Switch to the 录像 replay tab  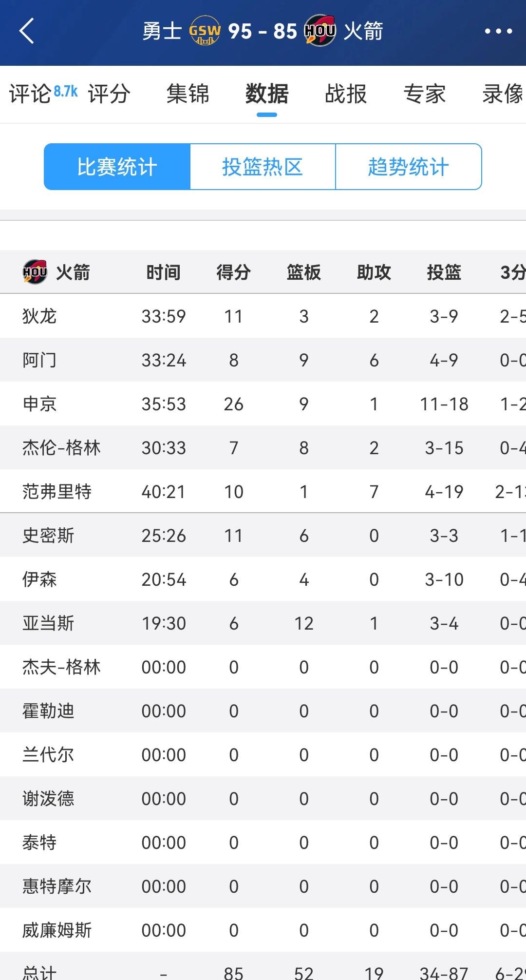(503, 94)
